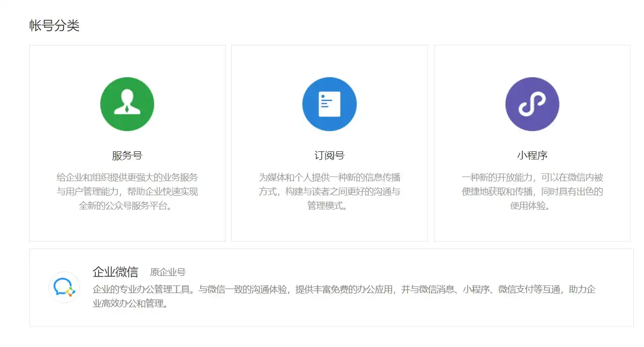Viewport: 644px width, 347px height.
Task: Click the 企业微信 description starting 企业的专业办公管理工具
Action: pos(344,297)
